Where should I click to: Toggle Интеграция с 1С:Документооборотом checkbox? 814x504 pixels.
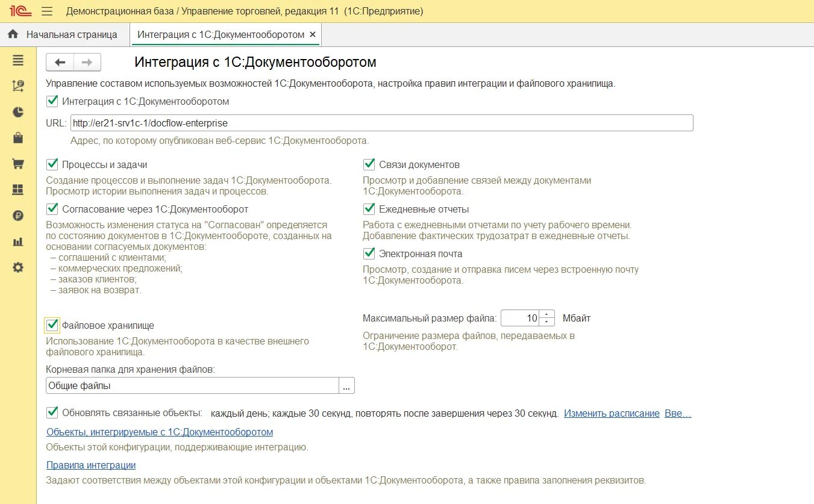pyautogui.click(x=52, y=101)
